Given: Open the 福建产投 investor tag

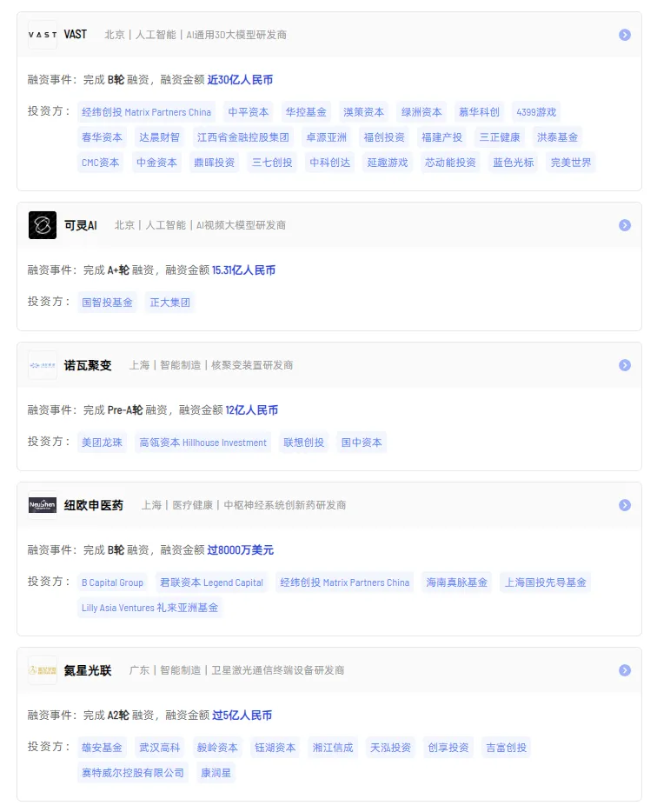Looking at the screenshot, I should tap(441, 137).
